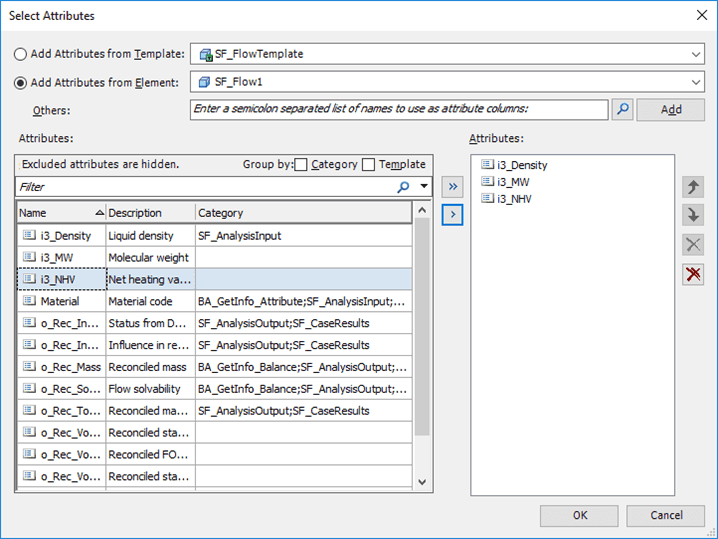Open the SF_Flow1 element dropdown
The image size is (718, 539).
[x=696, y=82]
